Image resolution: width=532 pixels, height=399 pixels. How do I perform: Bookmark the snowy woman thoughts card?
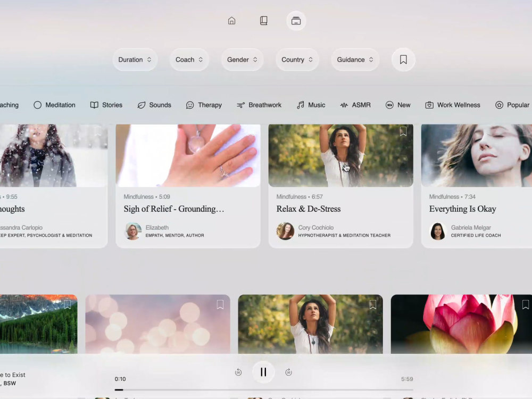98,131
